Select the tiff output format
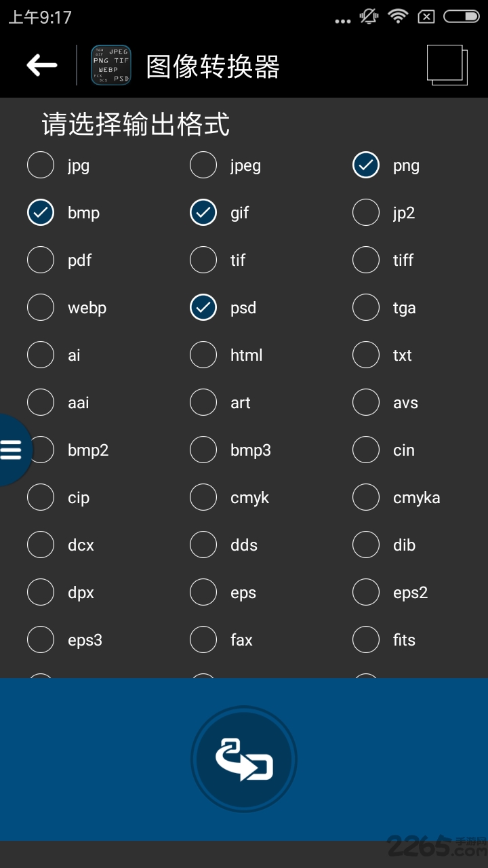Viewport: 488px width, 868px height. pyautogui.click(x=366, y=260)
